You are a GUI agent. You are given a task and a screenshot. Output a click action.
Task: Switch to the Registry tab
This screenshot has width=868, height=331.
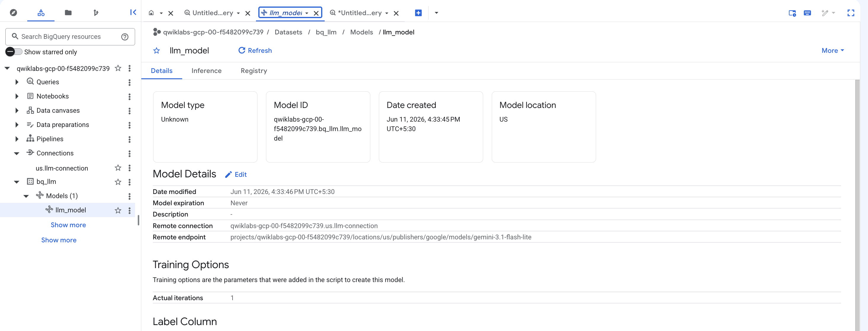pyautogui.click(x=254, y=71)
